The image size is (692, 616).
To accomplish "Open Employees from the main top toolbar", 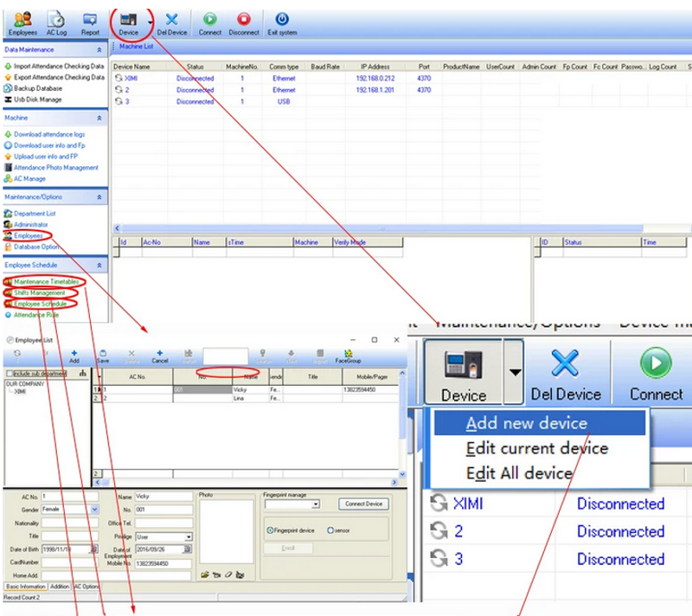I will coord(22,23).
